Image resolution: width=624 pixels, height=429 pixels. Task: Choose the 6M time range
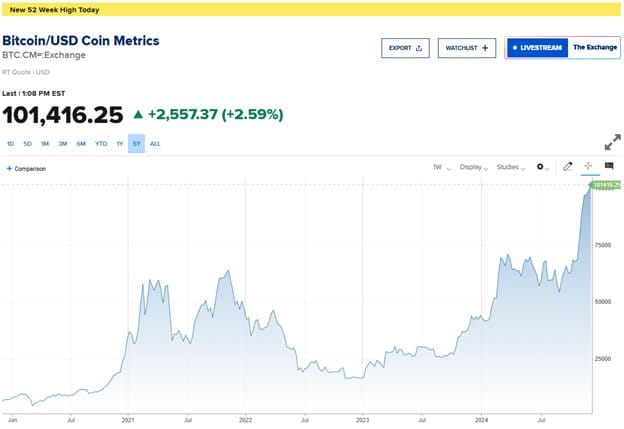coord(81,144)
